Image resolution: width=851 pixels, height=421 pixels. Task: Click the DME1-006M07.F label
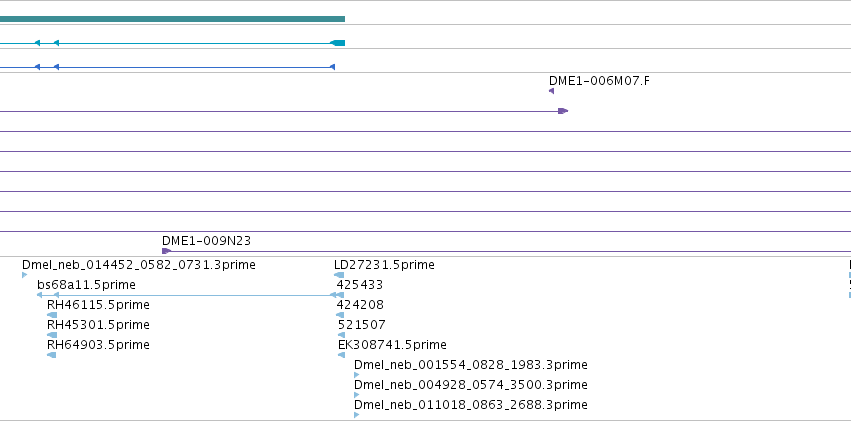[599, 81]
